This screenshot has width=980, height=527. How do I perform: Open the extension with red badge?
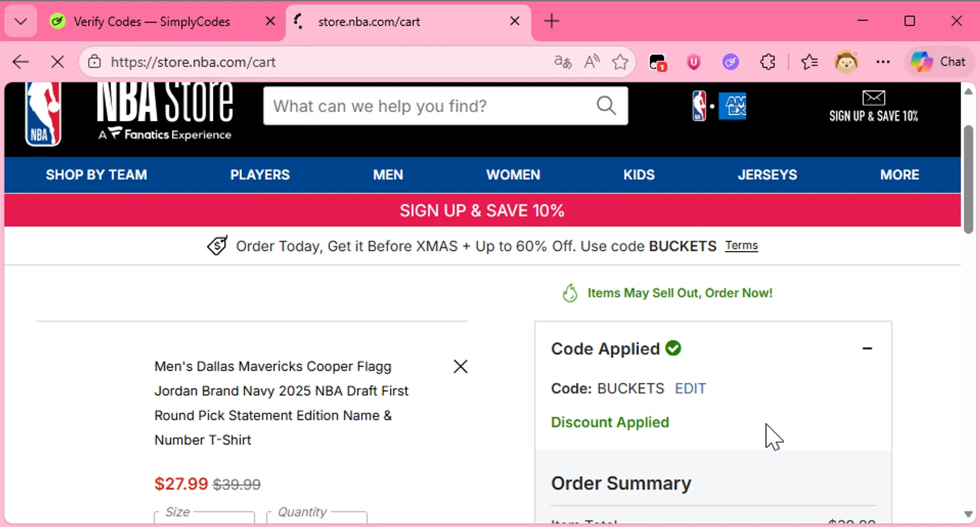657,63
